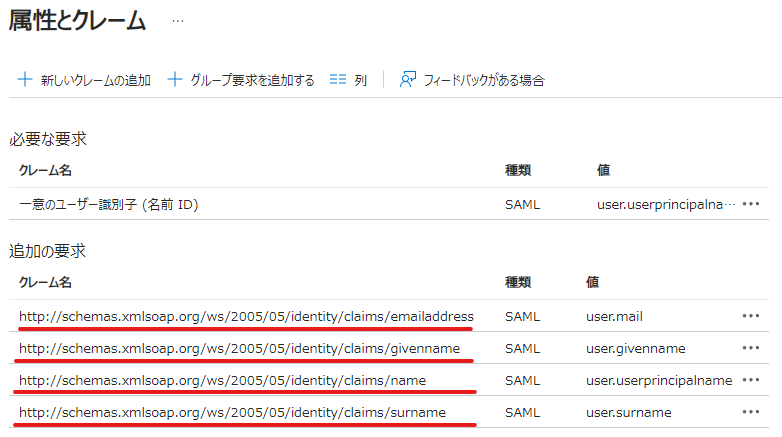The width and height of the screenshot is (782, 437).
Task: Click the フィードバックがある場合 label
Action: [x=484, y=80]
